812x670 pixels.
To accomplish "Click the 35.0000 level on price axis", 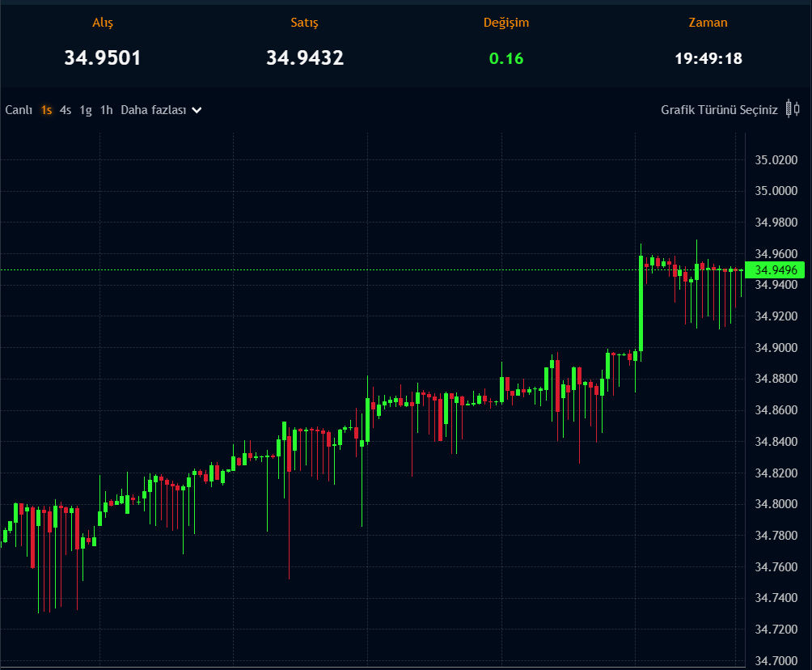I will tap(774, 190).
